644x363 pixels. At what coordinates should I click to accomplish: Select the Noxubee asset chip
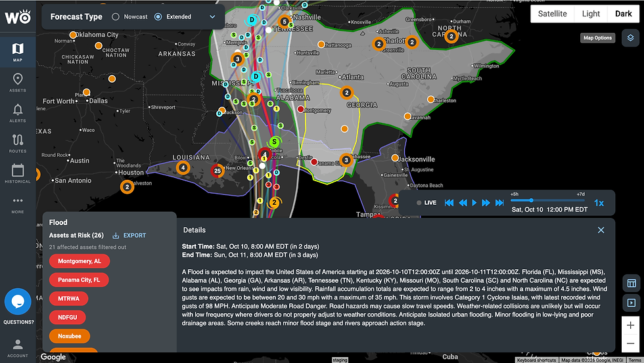[70, 336]
